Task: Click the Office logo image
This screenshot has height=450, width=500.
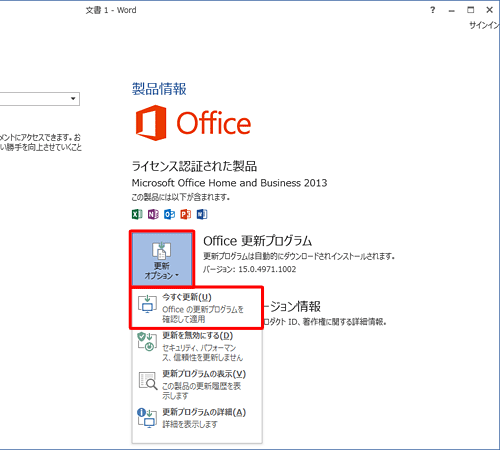Action: coord(193,123)
